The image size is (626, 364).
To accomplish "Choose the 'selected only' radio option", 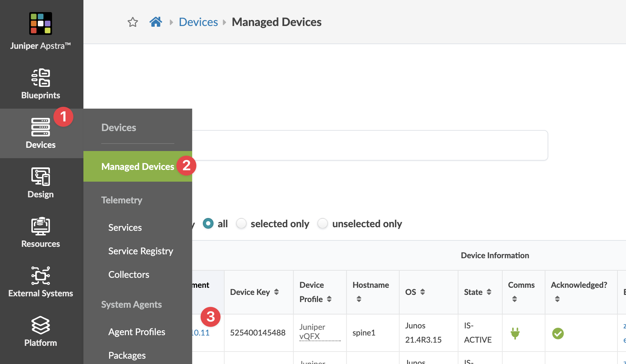I will pos(242,224).
